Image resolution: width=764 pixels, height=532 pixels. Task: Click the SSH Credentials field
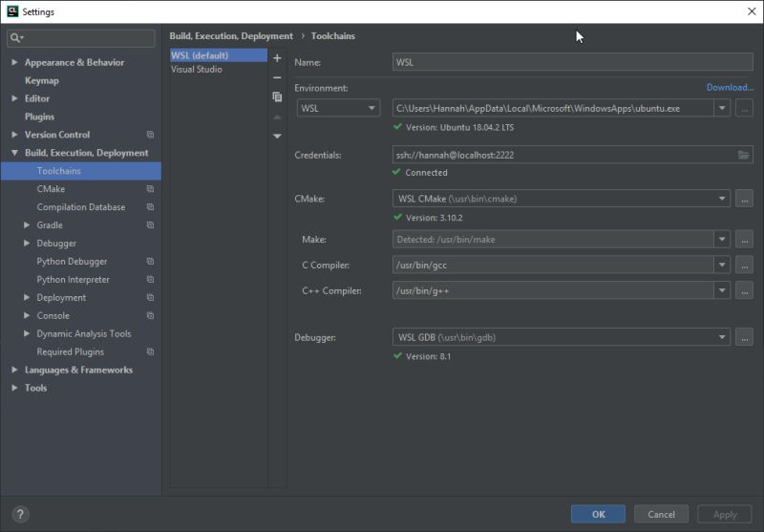pos(572,155)
